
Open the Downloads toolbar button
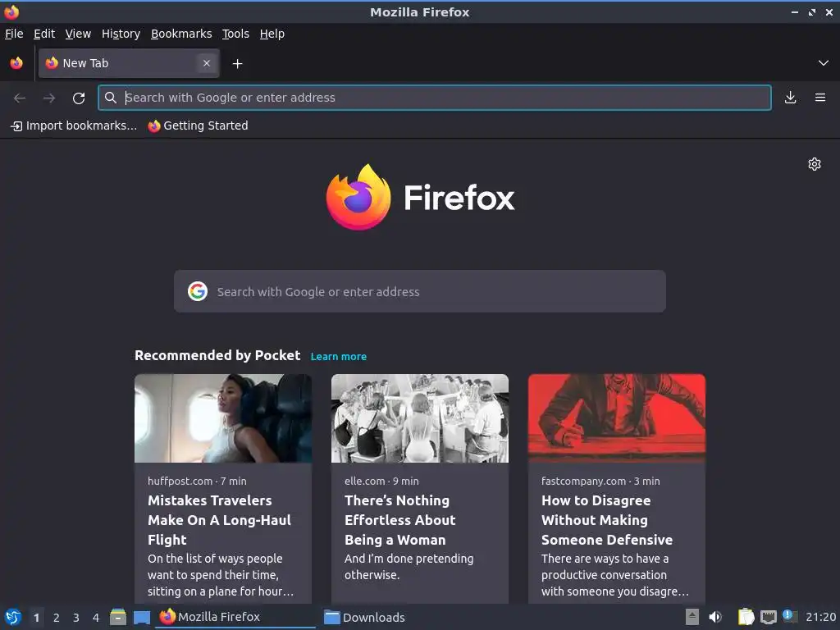tap(790, 98)
